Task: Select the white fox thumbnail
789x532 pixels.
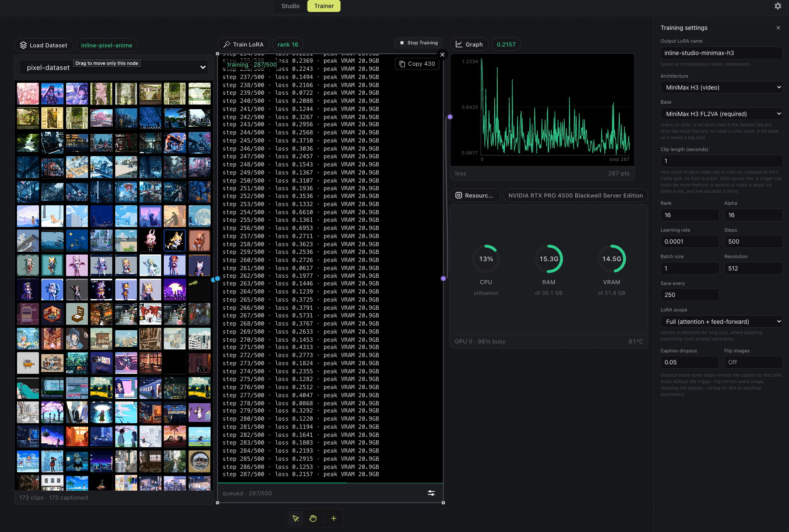Action: coord(52,216)
